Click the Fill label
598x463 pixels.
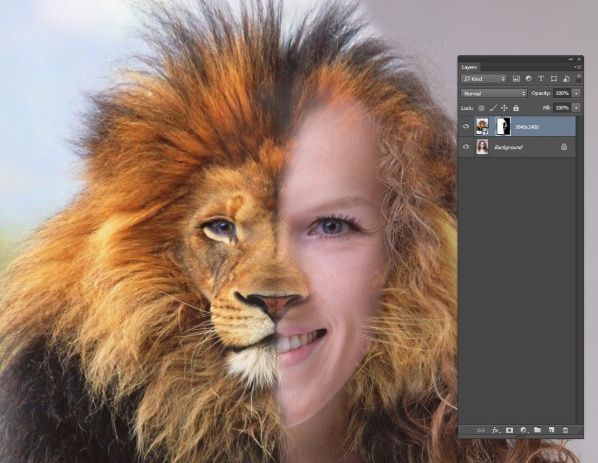point(547,108)
